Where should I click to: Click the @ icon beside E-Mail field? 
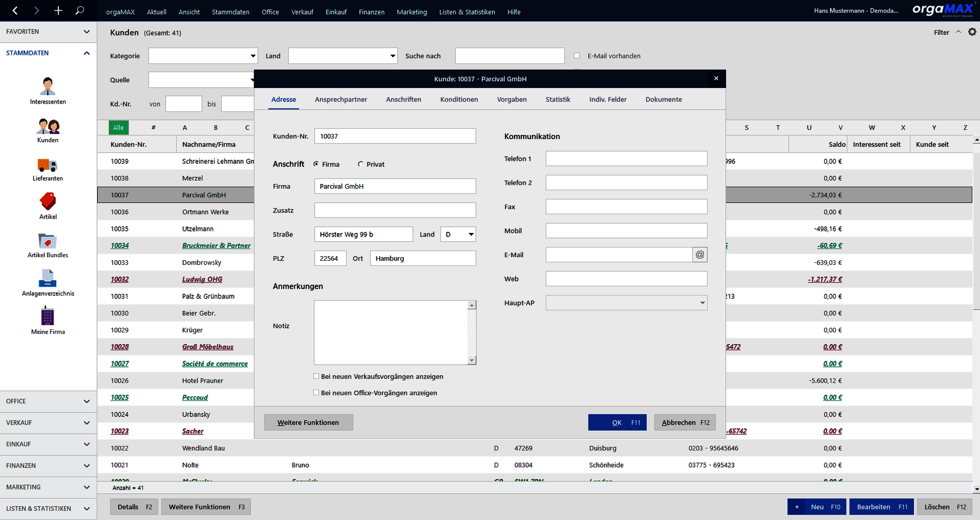(x=700, y=255)
